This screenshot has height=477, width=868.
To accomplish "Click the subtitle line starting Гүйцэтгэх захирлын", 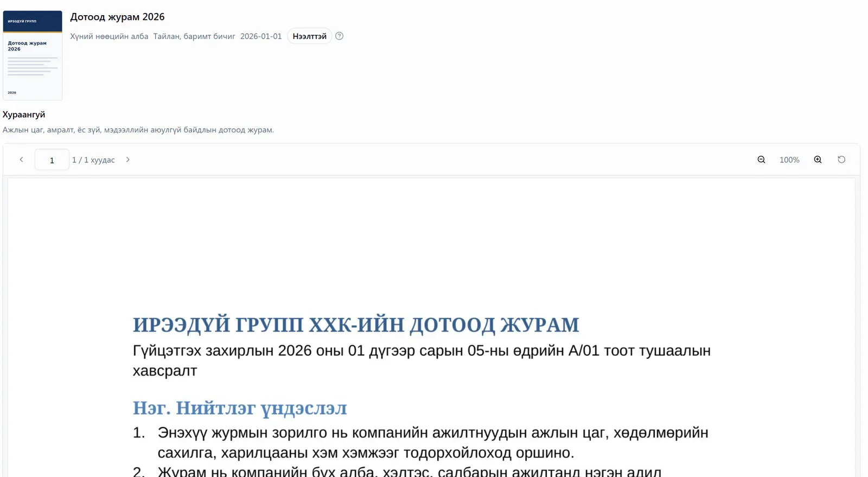I will [x=422, y=360].
